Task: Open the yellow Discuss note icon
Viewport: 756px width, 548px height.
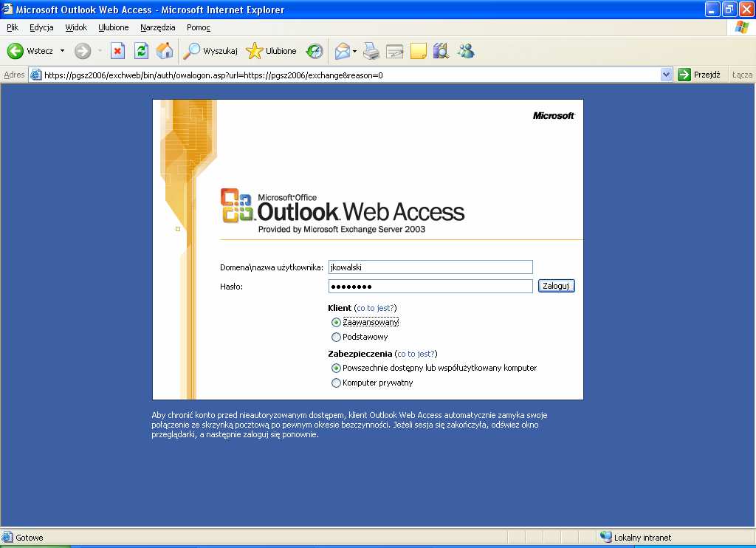Action: (x=418, y=51)
